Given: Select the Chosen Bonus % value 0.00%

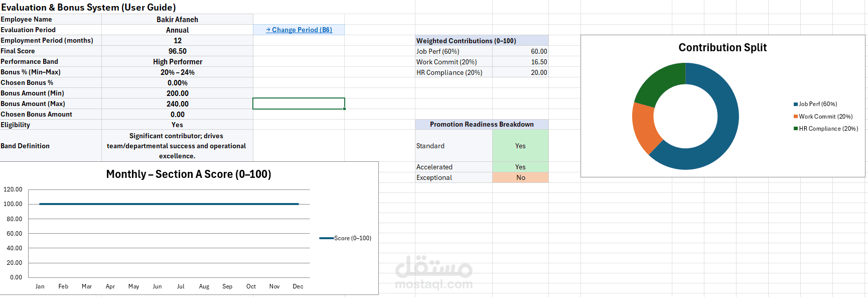Looking at the screenshot, I should [177, 82].
